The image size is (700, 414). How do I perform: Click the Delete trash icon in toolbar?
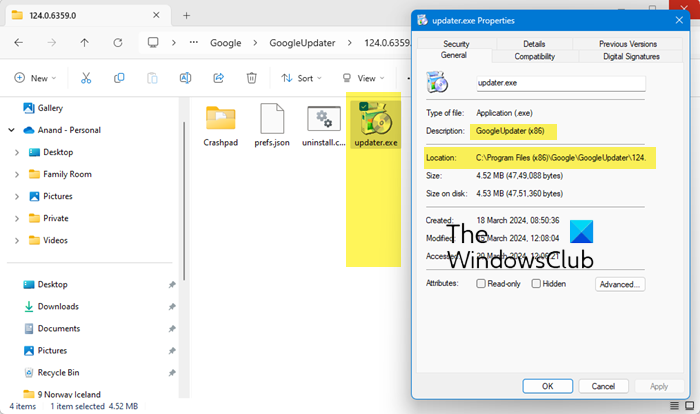[x=252, y=78]
